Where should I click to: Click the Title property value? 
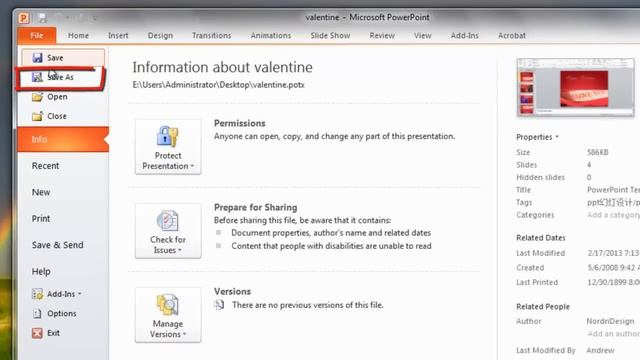pyautogui.click(x=613, y=190)
